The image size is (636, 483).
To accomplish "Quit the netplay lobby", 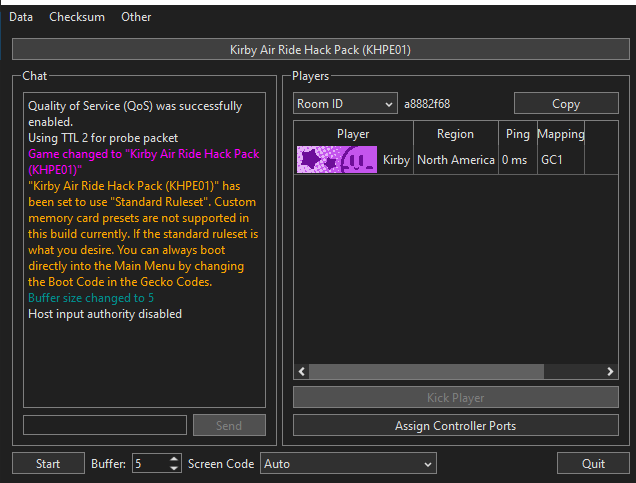I will click(593, 463).
